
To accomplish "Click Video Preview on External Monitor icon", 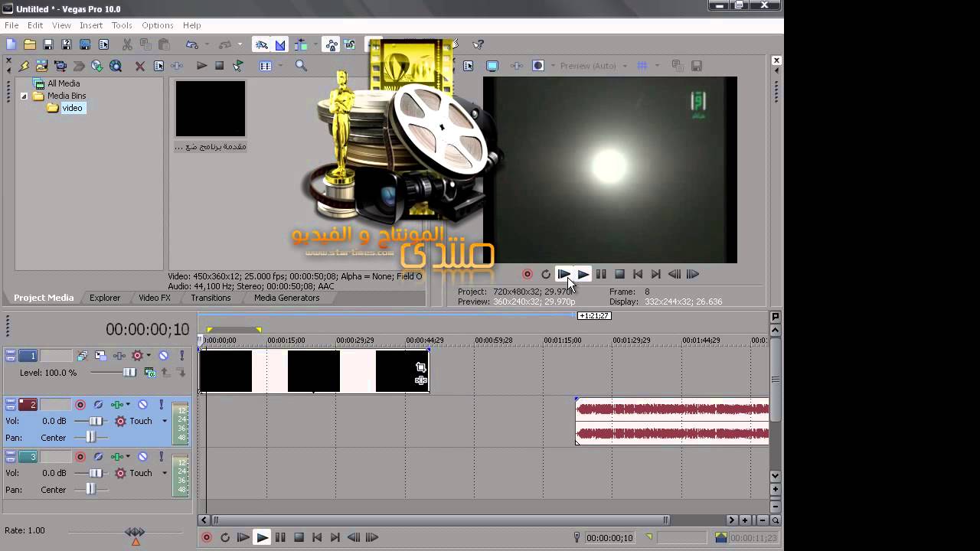I will 492,66.
